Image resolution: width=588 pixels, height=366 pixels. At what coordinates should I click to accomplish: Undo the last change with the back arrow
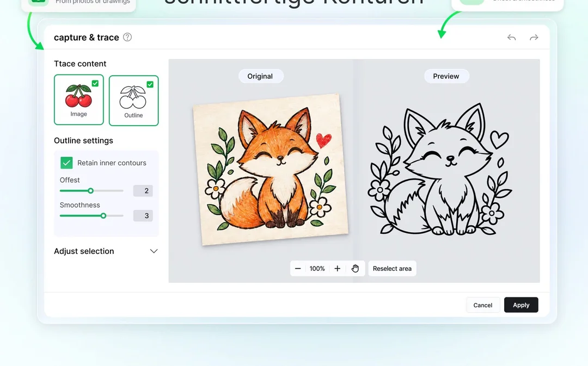pyautogui.click(x=511, y=37)
